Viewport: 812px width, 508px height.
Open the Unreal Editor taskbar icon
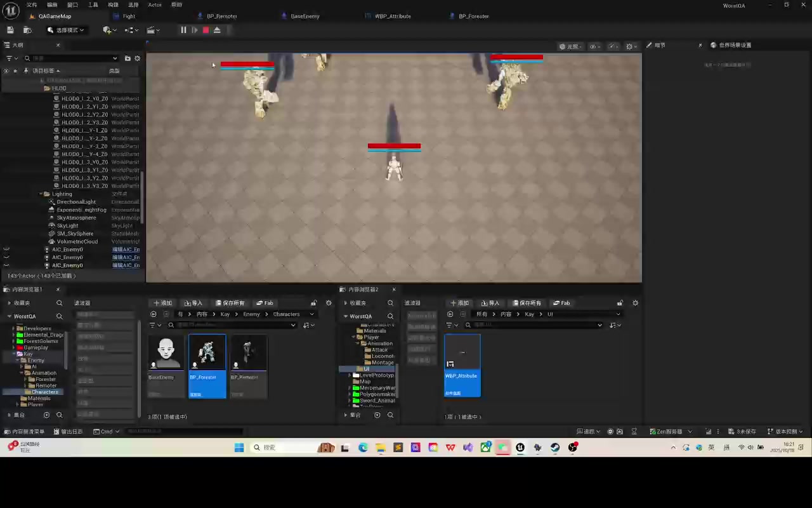pos(520,448)
